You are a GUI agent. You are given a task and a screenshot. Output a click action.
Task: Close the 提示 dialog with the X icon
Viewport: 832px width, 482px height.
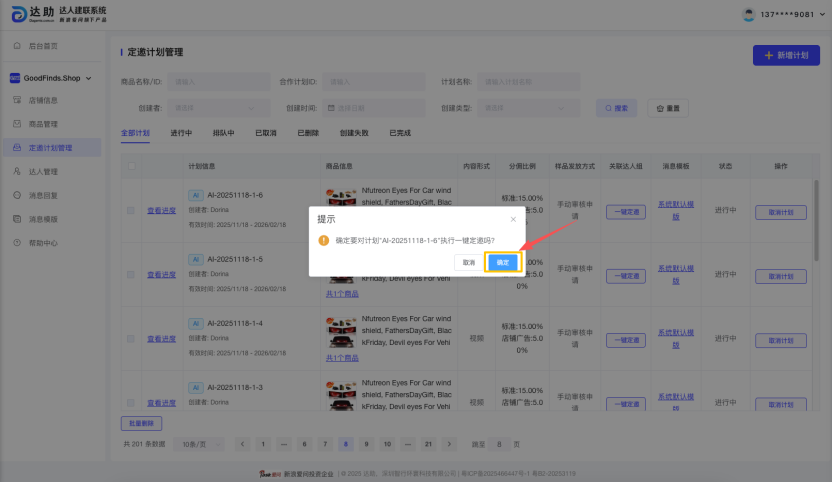pyautogui.click(x=513, y=218)
